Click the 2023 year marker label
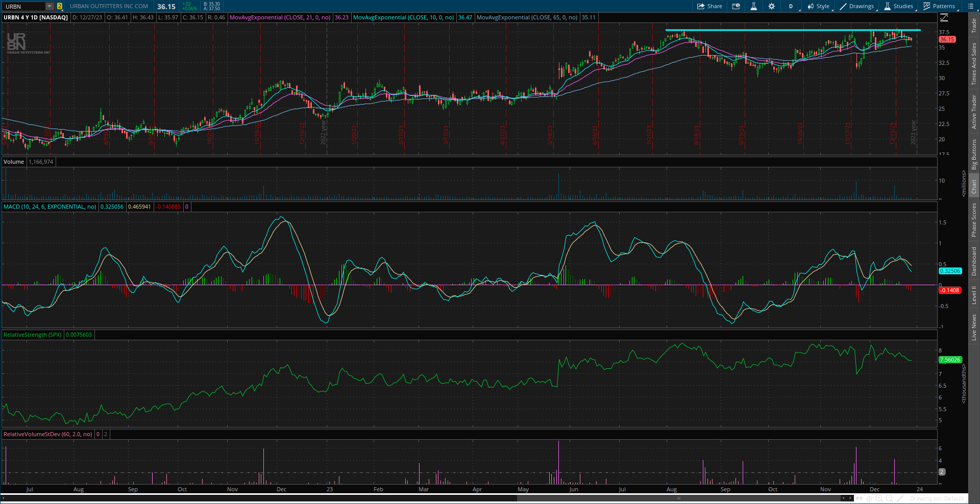980x504 pixels. pos(914,133)
